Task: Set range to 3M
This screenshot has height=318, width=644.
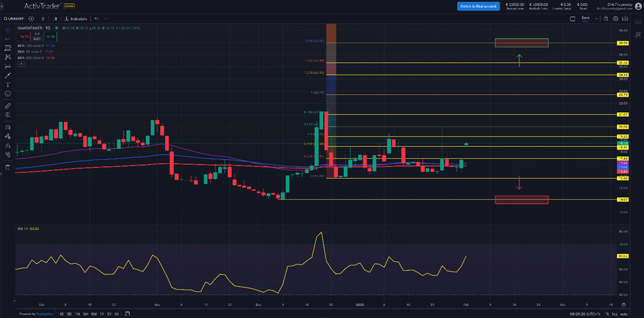Action: pyautogui.click(x=85, y=314)
